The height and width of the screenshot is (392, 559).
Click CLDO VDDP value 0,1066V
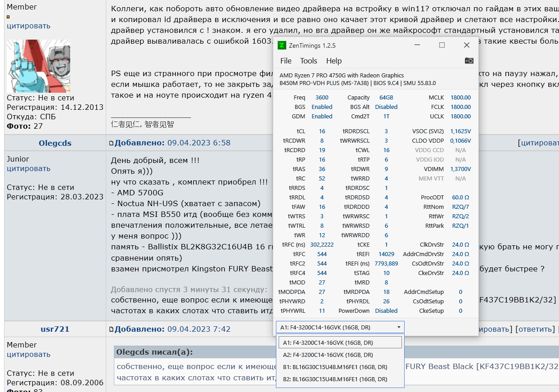[x=460, y=141]
